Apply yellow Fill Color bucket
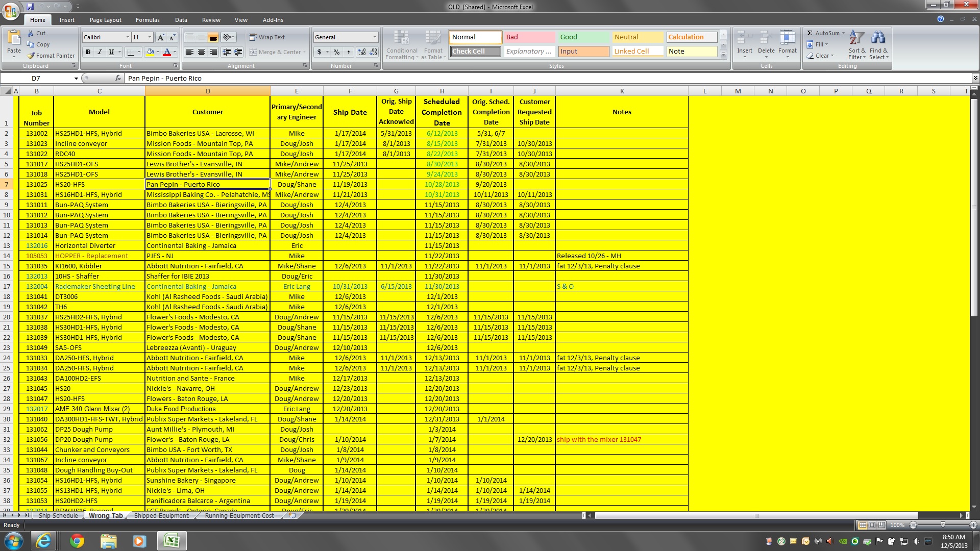This screenshot has width=980, height=551. click(150, 52)
